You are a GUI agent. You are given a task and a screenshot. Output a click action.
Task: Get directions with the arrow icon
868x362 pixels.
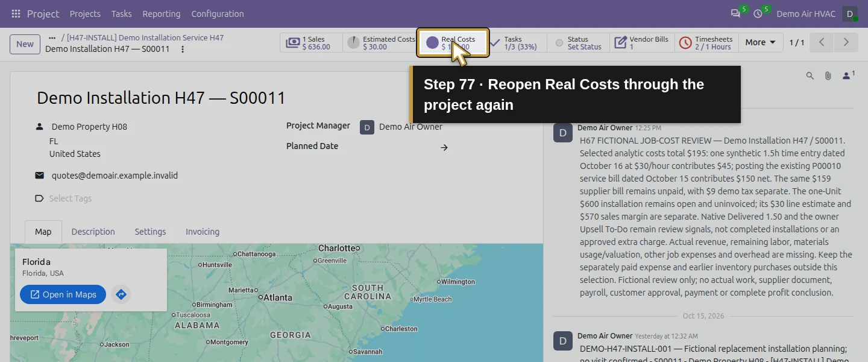pyautogui.click(x=121, y=294)
